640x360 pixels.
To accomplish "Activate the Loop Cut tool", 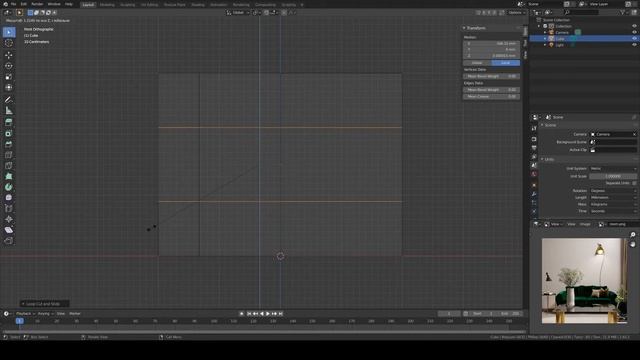I will 9,155.
